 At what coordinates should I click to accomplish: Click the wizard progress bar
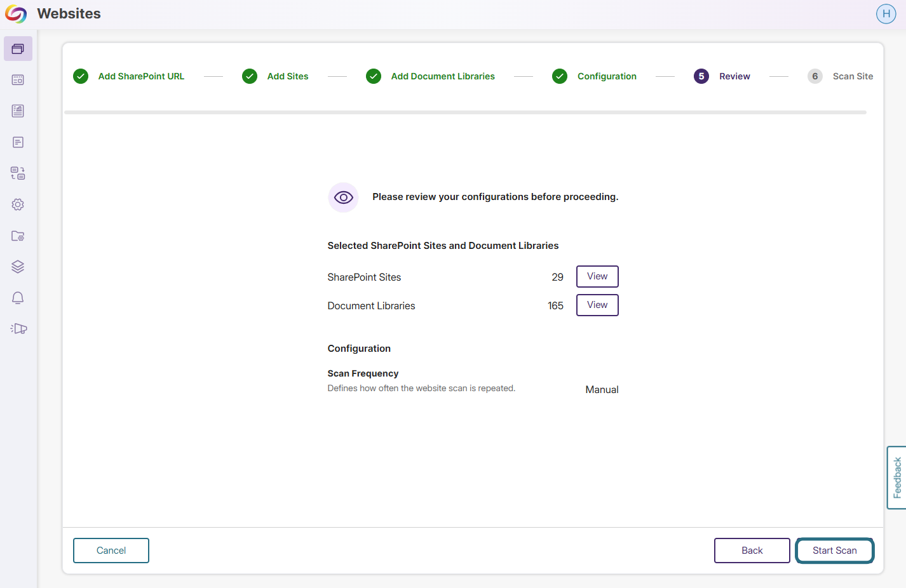[465, 112]
